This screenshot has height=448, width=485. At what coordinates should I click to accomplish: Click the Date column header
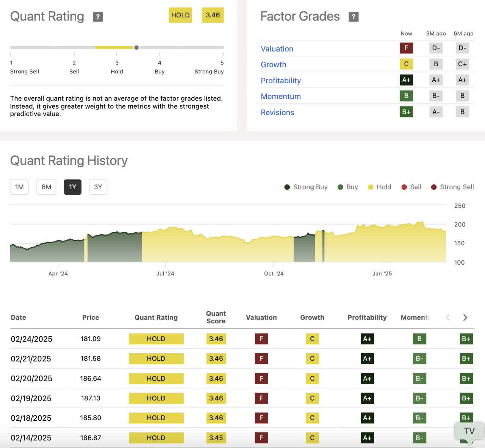[19, 317]
